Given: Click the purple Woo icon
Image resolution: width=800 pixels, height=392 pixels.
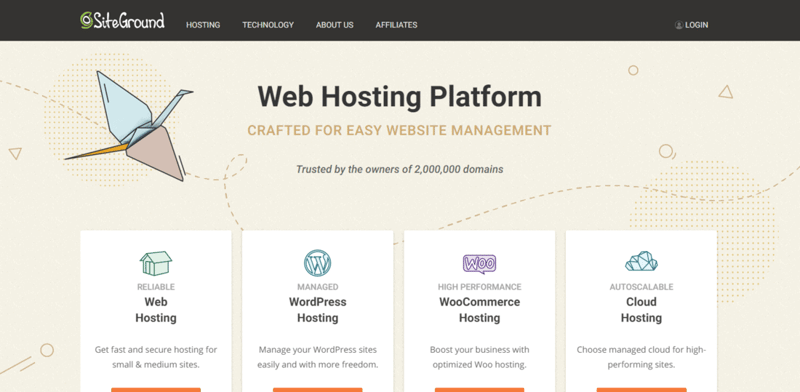Looking at the screenshot, I should [x=479, y=264].
